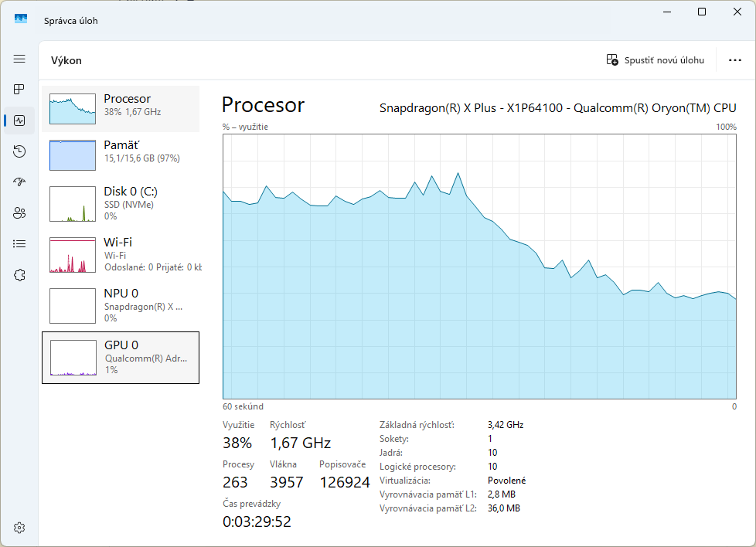This screenshot has width=756, height=547.
Task: Open the Users page icon in sidebar
Action: (x=19, y=213)
